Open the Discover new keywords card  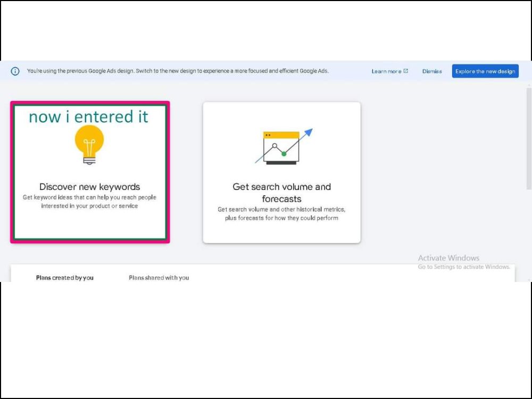[x=90, y=172]
